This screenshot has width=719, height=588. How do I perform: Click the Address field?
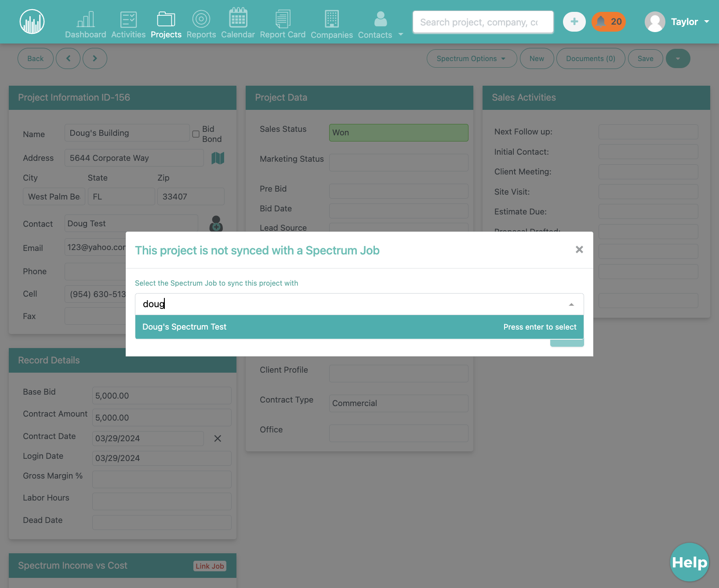134,158
